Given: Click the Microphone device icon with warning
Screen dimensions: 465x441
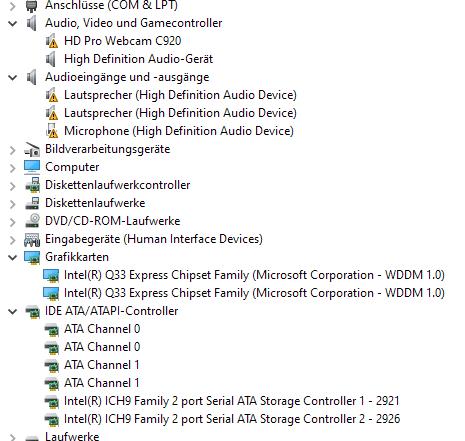Looking at the screenshot, I should coord(52,131).
